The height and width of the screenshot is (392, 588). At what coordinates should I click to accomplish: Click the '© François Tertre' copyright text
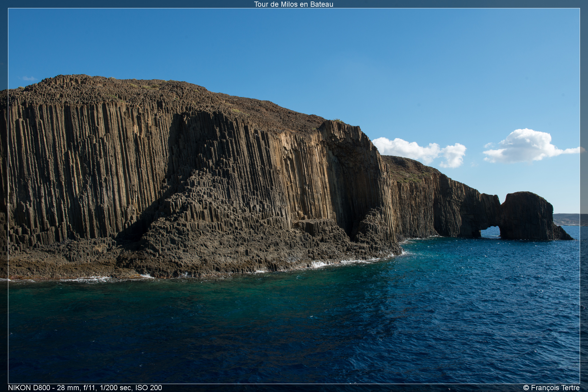coord(551,388)
